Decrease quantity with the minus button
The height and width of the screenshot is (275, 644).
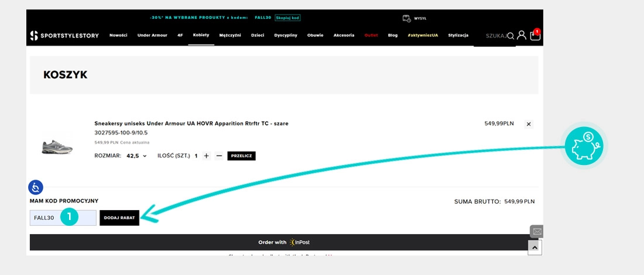click(x=219, y=156)
